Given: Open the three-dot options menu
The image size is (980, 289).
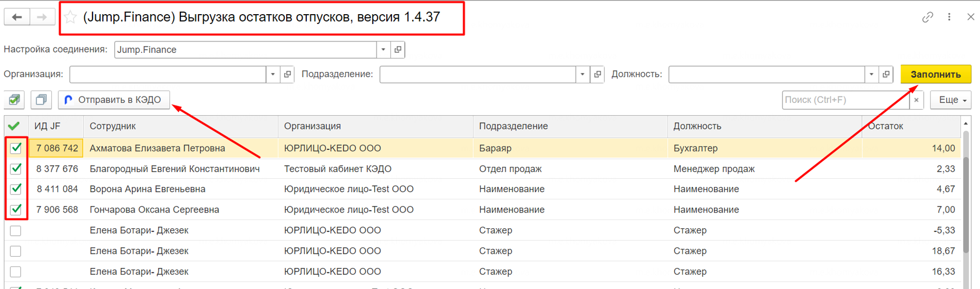Looking at the screenshot, I should [x=949, y=17].
